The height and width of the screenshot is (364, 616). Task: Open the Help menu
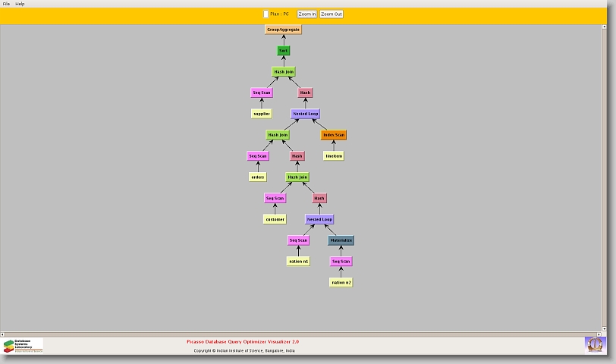pyautogui.click(x=20, y=4)
